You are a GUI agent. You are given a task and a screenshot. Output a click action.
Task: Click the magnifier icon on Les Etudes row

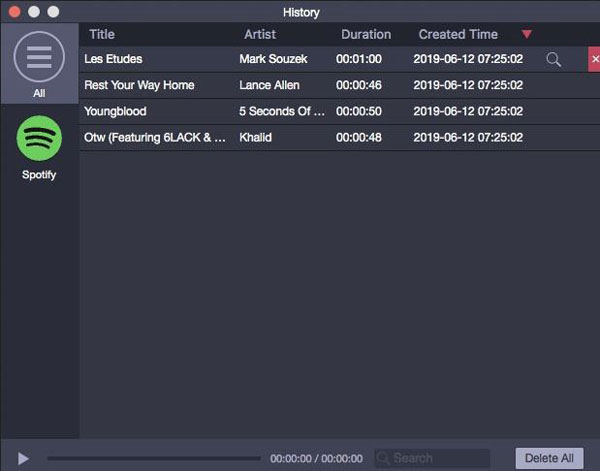(553, 60)
